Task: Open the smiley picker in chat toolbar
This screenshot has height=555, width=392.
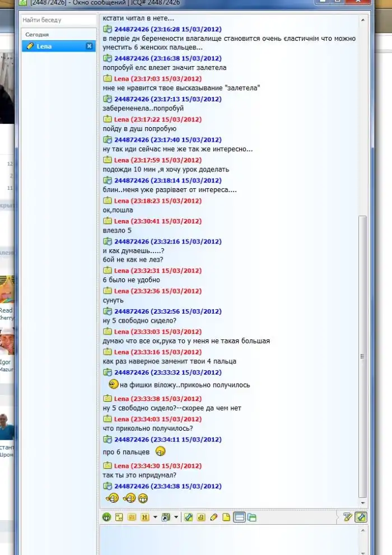Action: coord(106,517)
